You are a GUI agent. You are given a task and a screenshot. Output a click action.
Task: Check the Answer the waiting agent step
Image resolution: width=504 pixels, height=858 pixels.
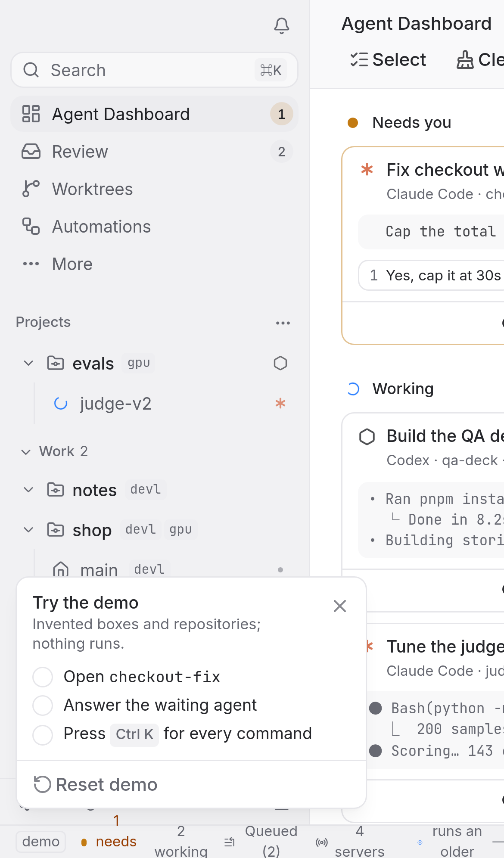click(x=43, y=706)
